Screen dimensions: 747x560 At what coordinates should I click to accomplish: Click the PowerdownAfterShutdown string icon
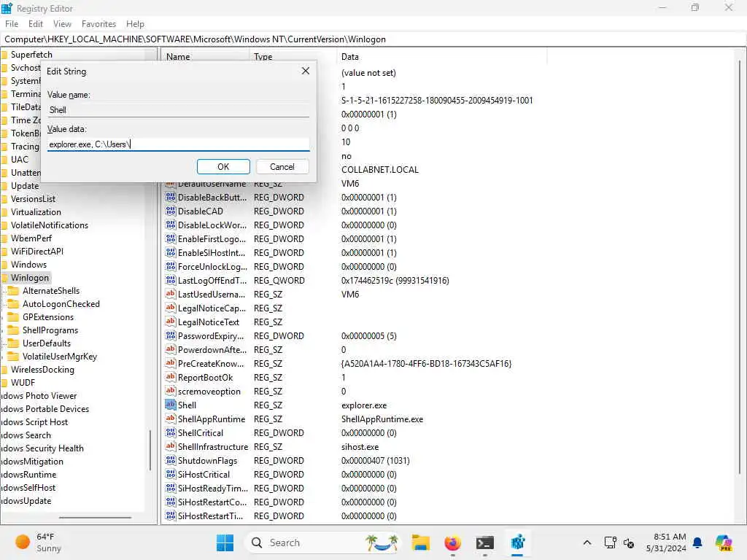(x=170, y=349)
